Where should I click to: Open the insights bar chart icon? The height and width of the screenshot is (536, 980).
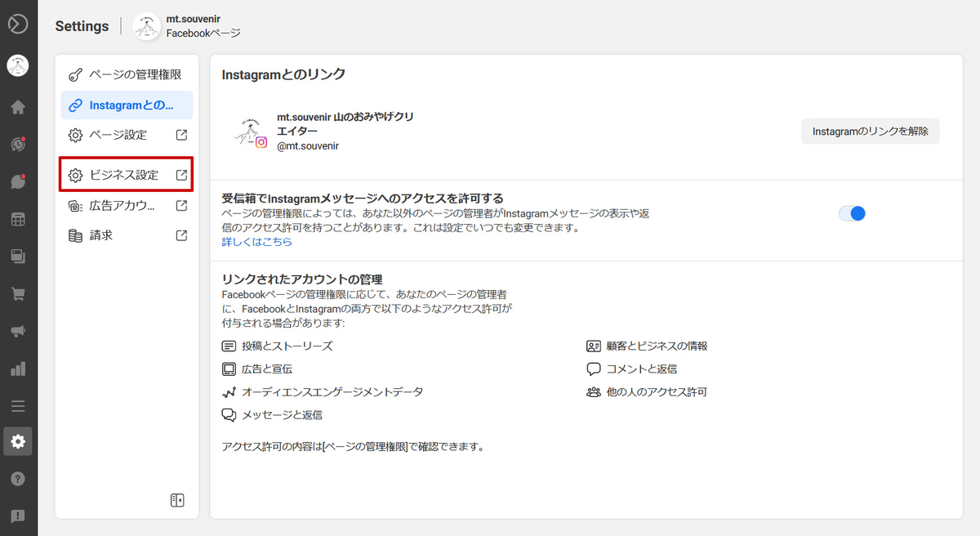pos(18,368)
